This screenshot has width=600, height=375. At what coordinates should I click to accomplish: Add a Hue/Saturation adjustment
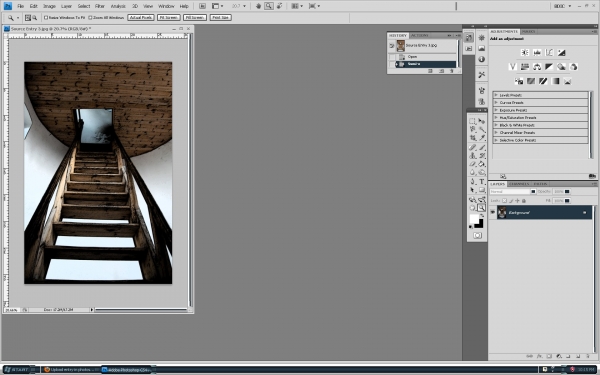525,67
